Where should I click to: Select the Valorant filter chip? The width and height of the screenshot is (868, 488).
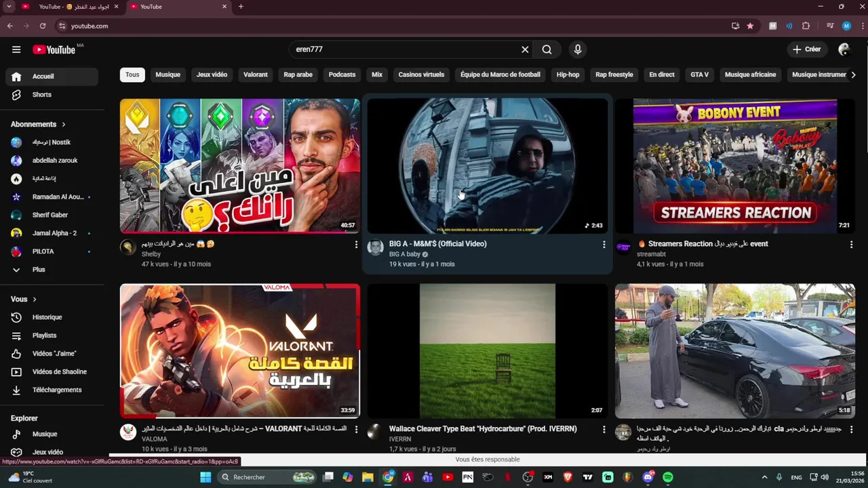tap(256, 75)
